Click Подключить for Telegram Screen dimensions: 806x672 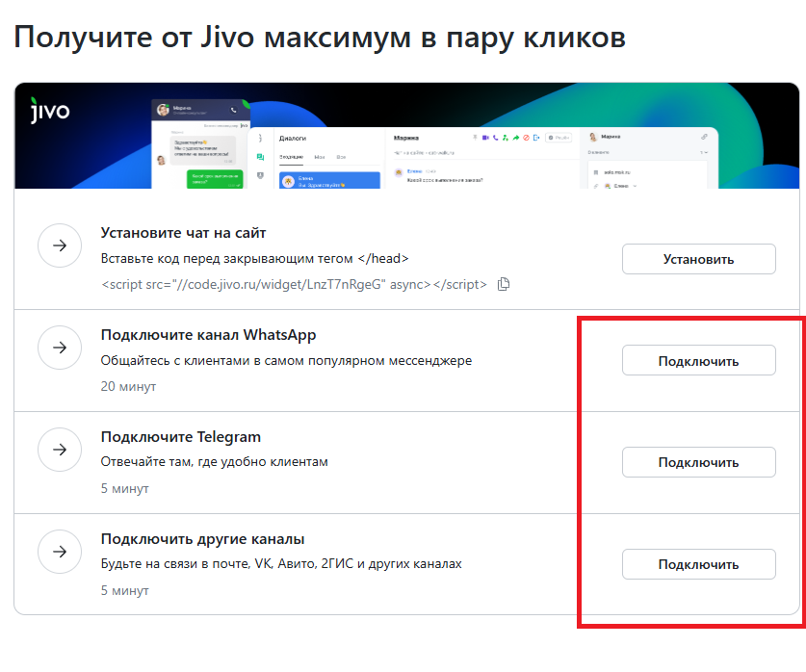coord(698,462)
